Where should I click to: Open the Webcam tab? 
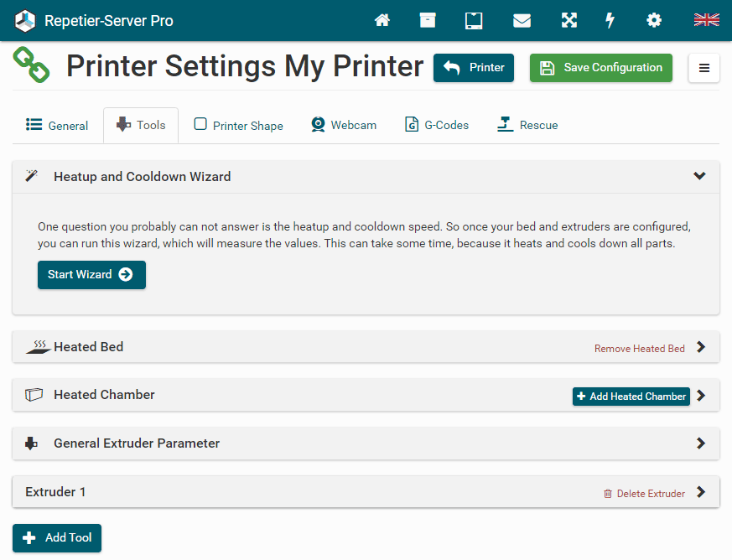344,125
